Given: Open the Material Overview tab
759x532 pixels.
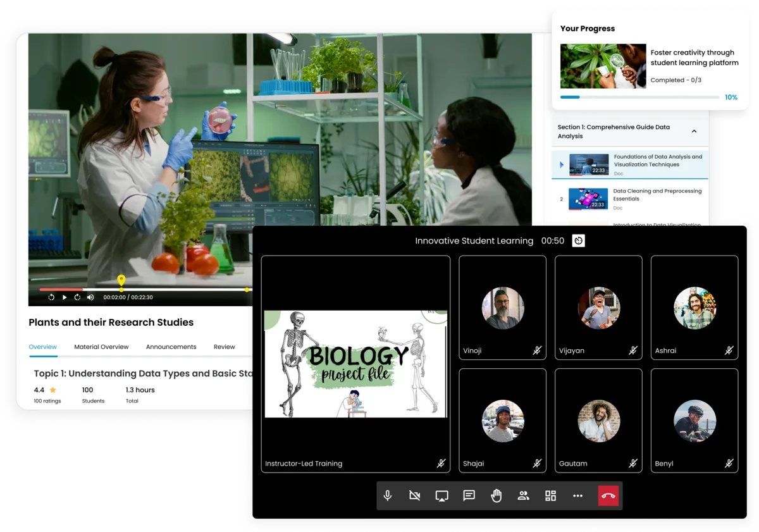Looking at the screenshot, I should click(101, 347).
